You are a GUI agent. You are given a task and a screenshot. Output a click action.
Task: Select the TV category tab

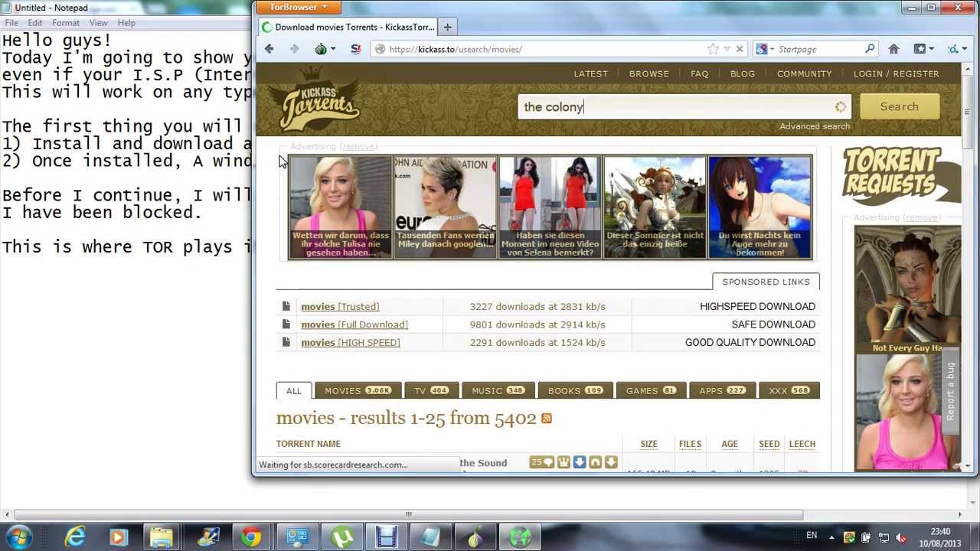coord(431,390)
